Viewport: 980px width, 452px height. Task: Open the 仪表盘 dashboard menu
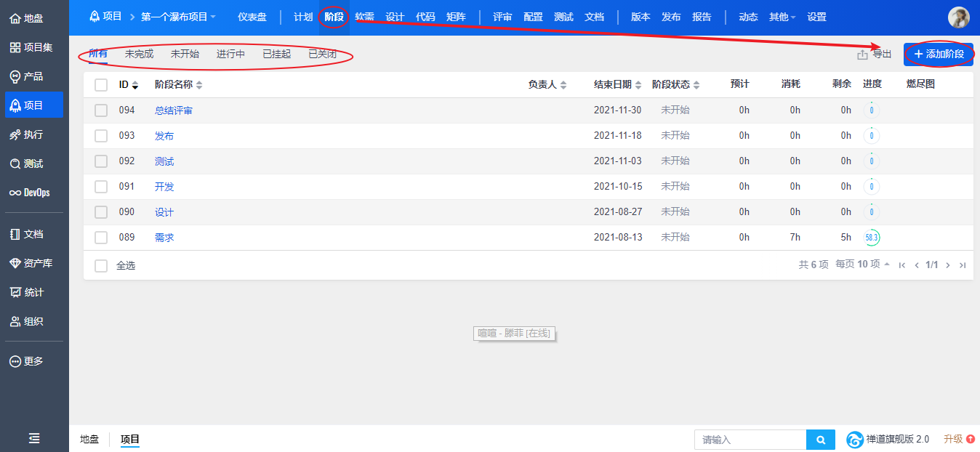pos(252,17)
